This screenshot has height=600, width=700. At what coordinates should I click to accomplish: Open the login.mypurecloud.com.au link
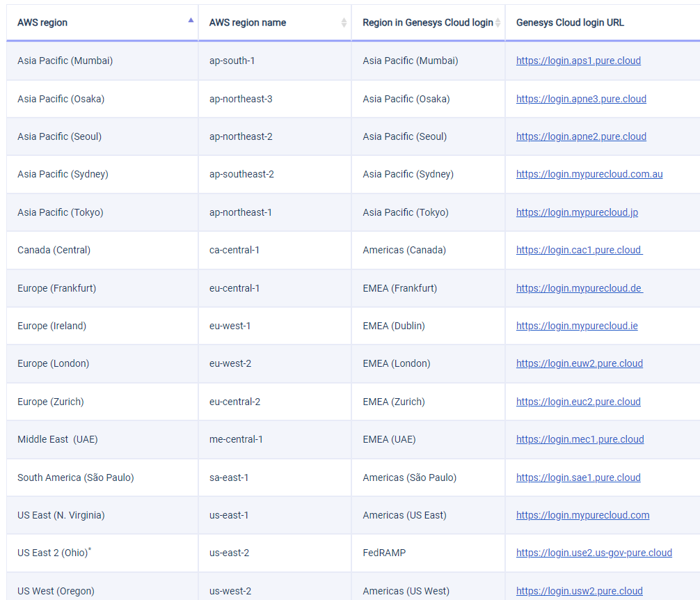tap(589, 174)
